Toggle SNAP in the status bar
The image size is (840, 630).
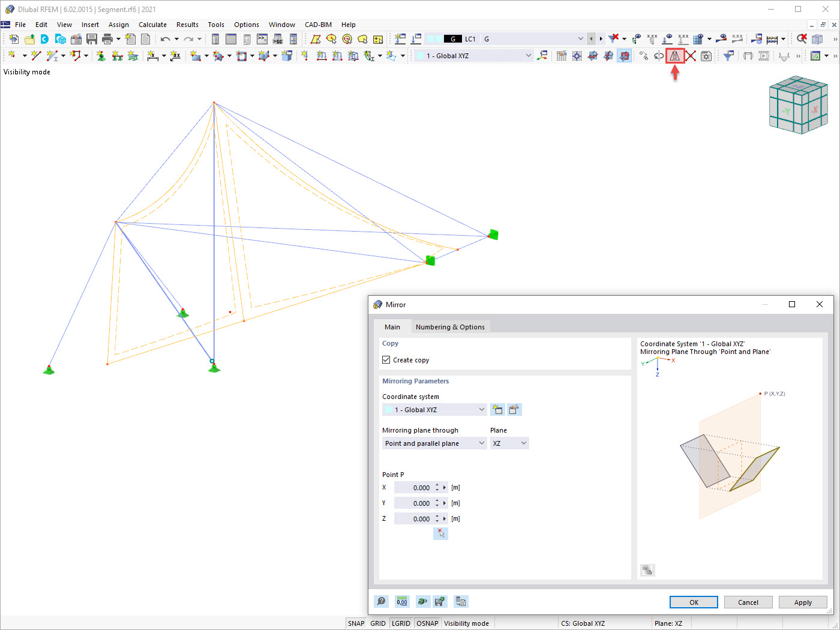(x=356, y=623)
